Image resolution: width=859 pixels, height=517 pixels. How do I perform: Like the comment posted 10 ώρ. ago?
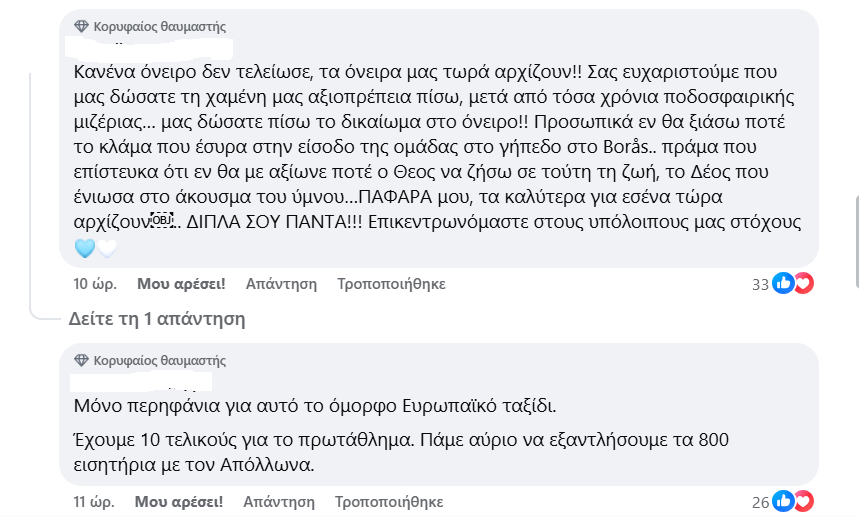(181, 284)
